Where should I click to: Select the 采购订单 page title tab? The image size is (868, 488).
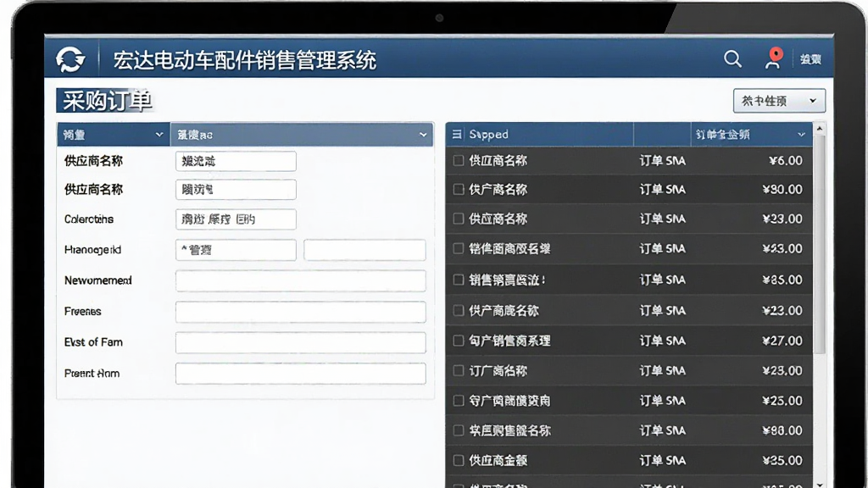106,101
